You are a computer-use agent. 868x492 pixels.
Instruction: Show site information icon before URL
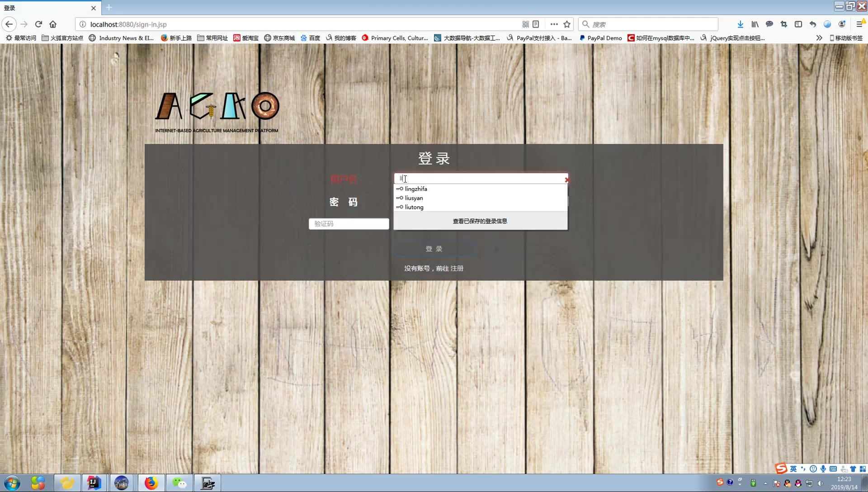[x=83, y=24]
